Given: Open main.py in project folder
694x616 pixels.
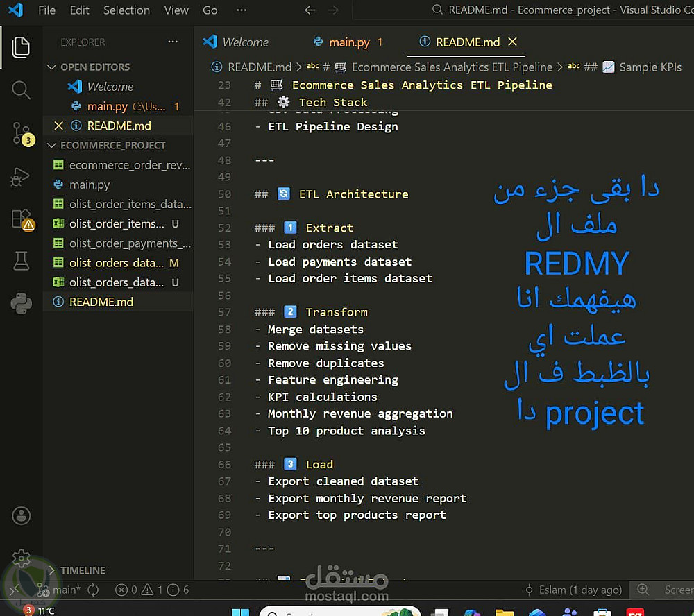Looking at the screenshot, I should [118, 185].
